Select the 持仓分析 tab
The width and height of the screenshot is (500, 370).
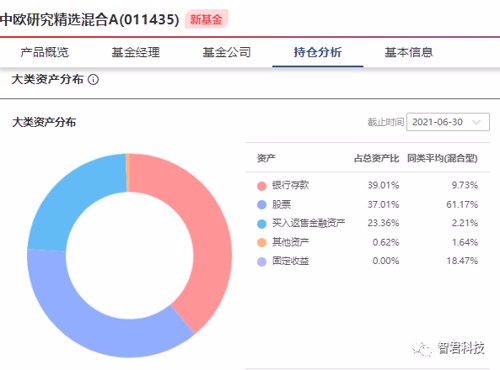pyautogui.click(x=318, y=52)
